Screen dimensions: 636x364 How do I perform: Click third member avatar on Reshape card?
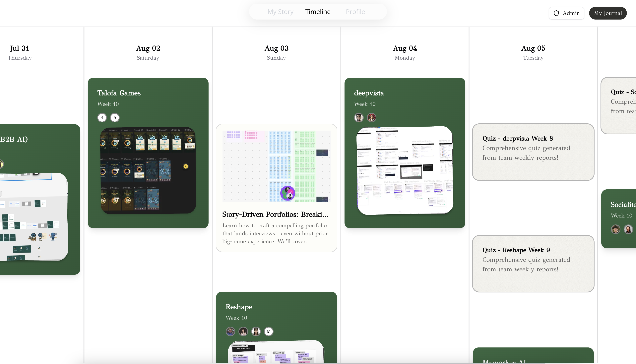pyautogui.click(x=256, y=332)
